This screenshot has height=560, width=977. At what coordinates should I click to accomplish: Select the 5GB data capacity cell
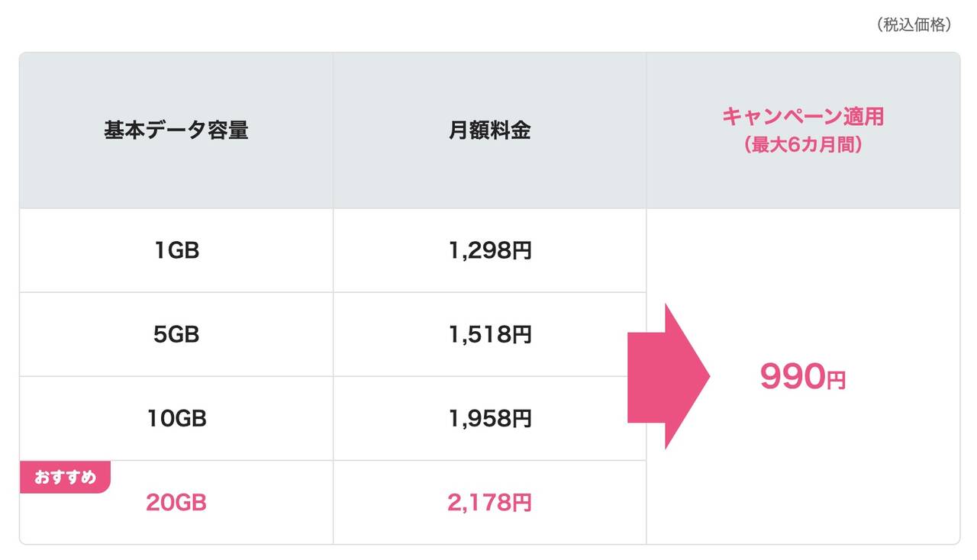tap(176, 334)
